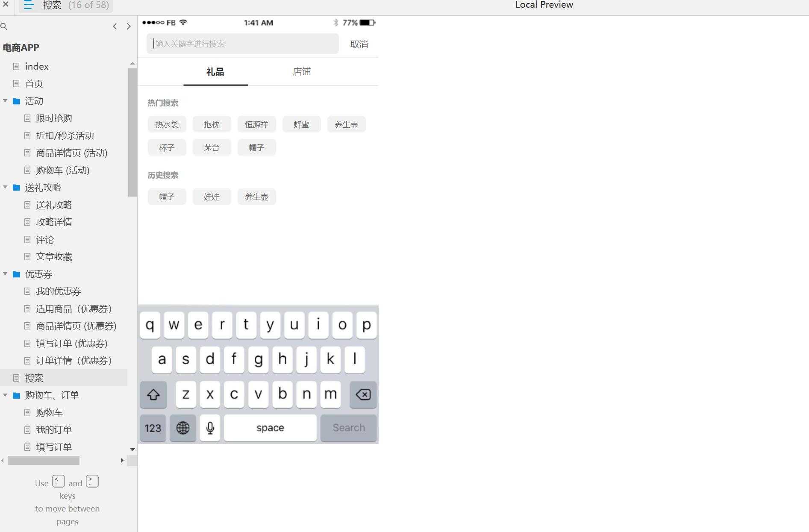Collapse the 优惠券 folder
Image resolution: width=809 pixels, height=532 pixels.
coord(5,274)
